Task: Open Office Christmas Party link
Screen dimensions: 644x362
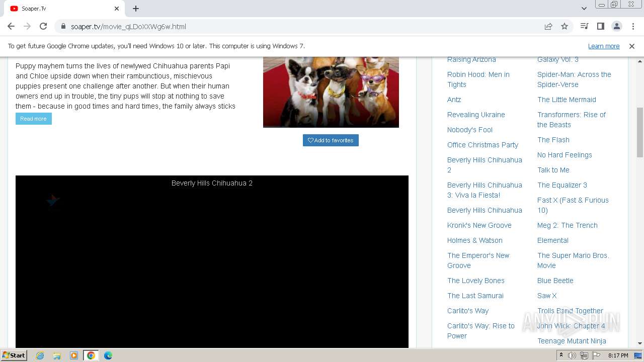Action: [x=482, y=145]
